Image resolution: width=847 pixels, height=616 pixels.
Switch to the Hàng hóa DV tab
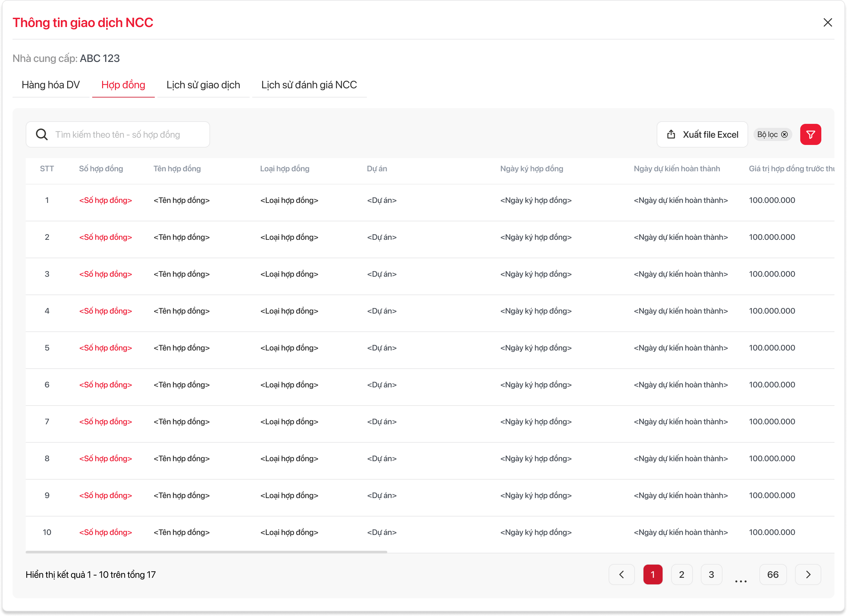pyautogui.click(x=51, y=85)
